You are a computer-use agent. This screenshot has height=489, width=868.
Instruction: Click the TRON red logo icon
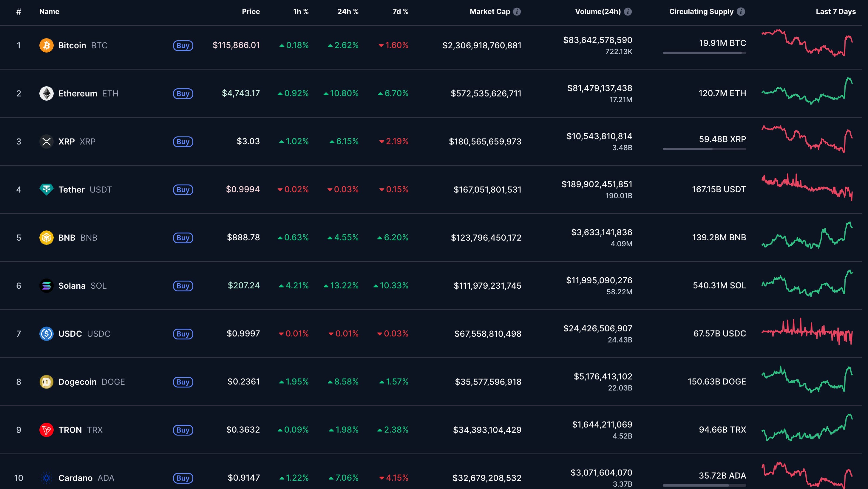(47, 430)
